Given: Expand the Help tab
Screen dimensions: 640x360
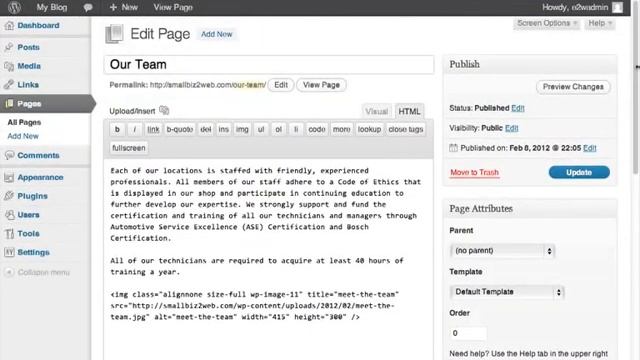Looking at the screenshot, I should pyautogui.click(x=600, y=23).
